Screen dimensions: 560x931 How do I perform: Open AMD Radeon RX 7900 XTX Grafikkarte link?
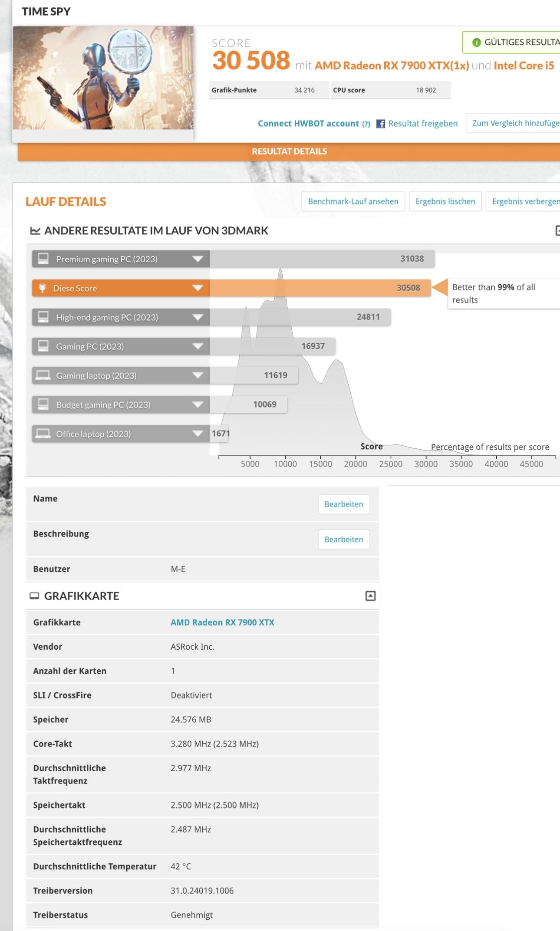222,622
